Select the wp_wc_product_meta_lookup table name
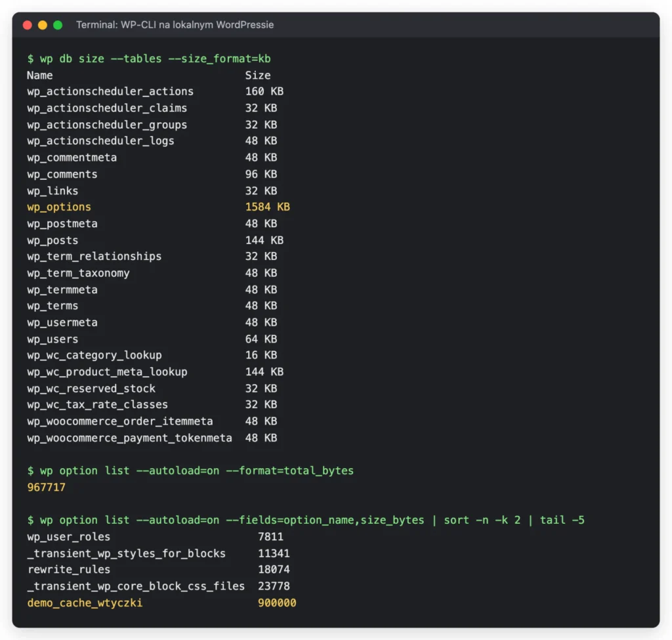The height and width of the screenshot is (640, 672). pos(107,372)
